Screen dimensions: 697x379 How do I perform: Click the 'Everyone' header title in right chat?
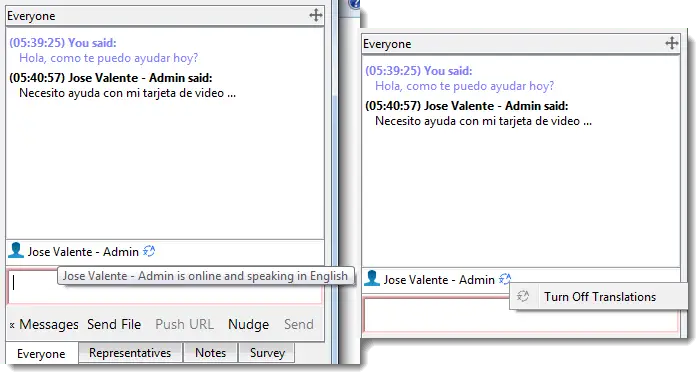[387, 44]
